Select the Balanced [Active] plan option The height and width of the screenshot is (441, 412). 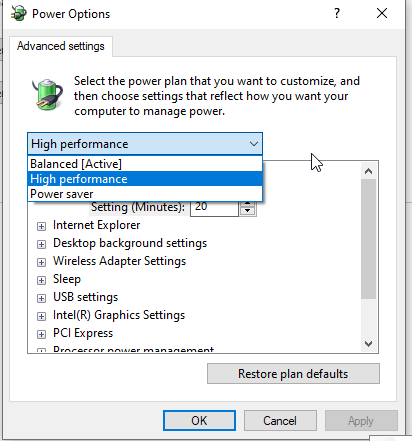[x=145, y=164]
